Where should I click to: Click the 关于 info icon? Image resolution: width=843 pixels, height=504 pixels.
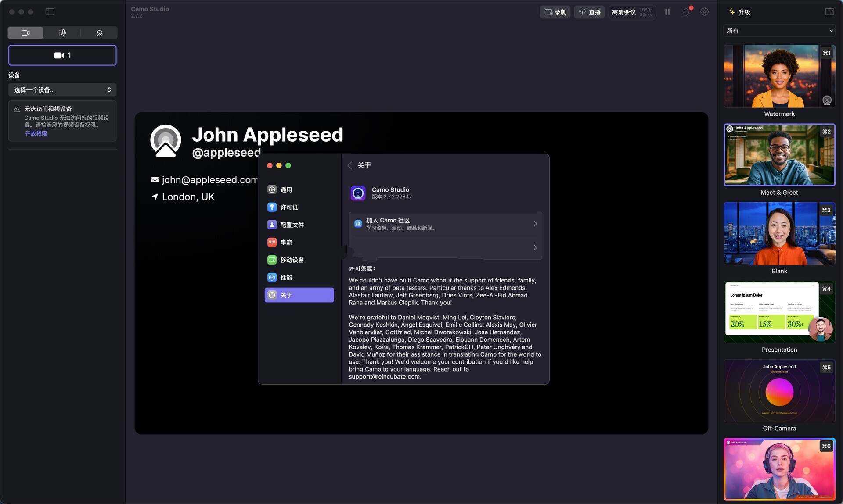click(x=272, y=295)
